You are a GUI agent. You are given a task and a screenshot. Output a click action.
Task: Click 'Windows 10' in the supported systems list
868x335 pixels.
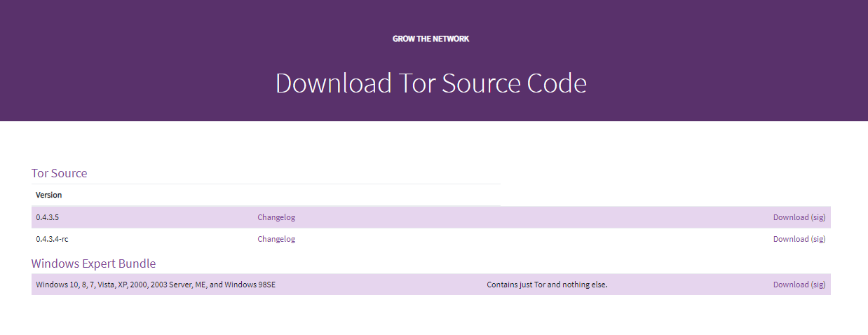pos(57,285)
